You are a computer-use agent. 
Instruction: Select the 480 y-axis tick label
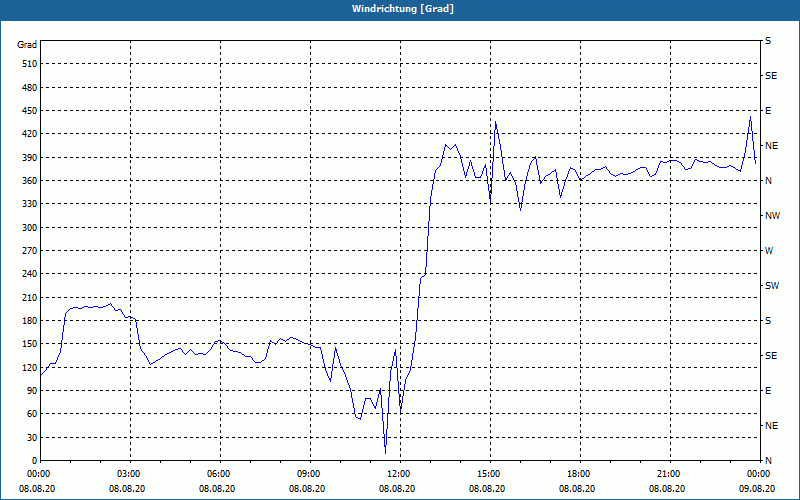(29, 87)
